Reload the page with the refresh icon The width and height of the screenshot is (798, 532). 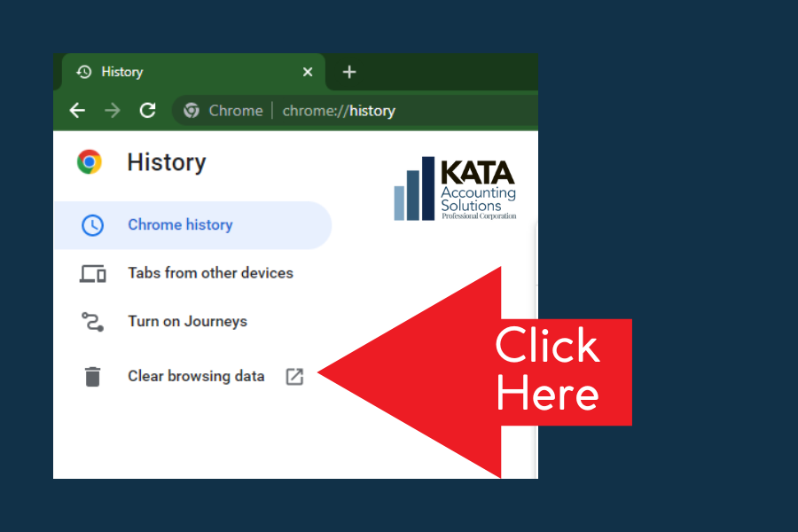click(x=147, y=110)
